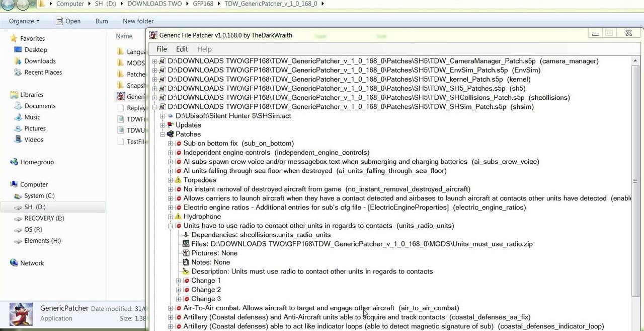Screen dimensions: 644x331
Task: Click the yellow warning icon beside Torpedoes
Action: point(178,180)
